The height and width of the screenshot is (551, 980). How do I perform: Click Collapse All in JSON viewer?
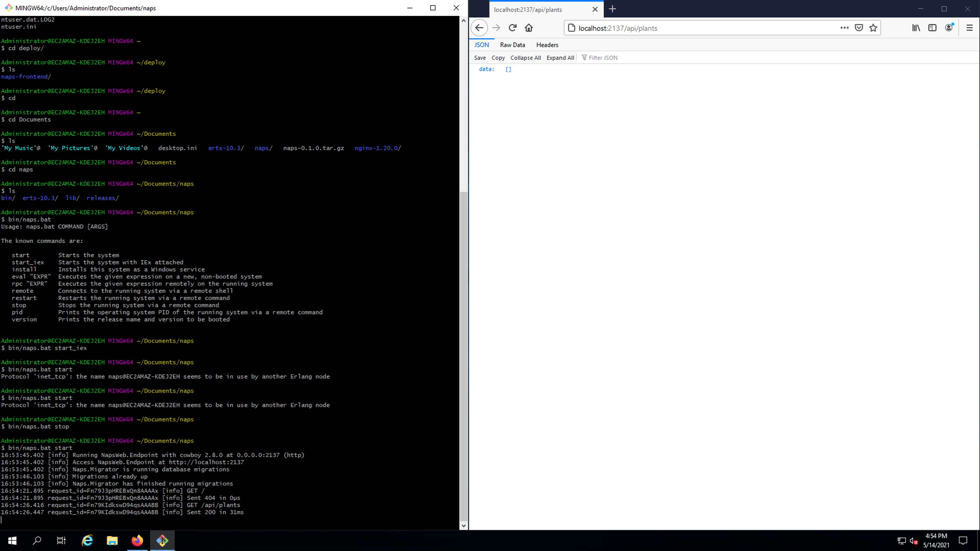click(x=525, y=58)
